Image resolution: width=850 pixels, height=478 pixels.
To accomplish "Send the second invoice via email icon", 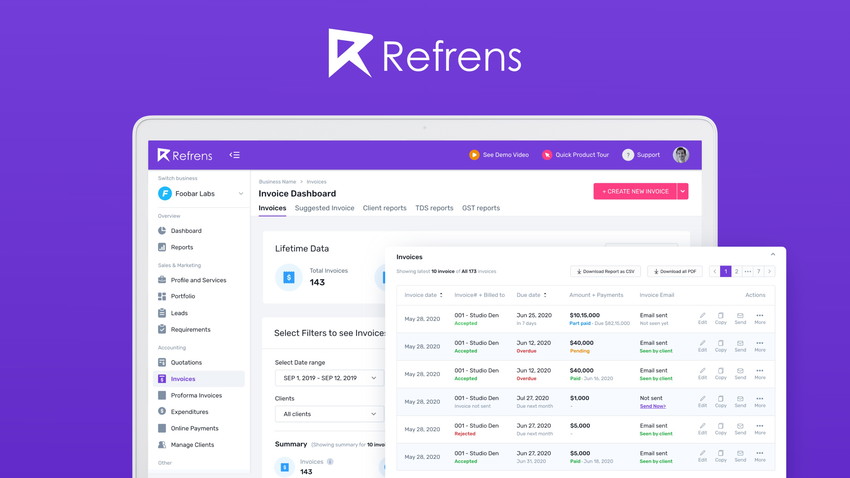I will [x=740, y=346].
